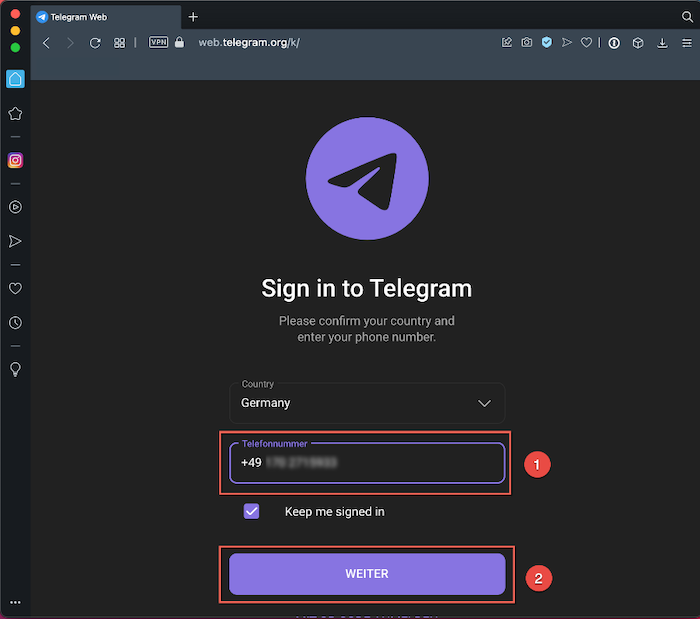Go back to previous page

(x=46, y=43)
